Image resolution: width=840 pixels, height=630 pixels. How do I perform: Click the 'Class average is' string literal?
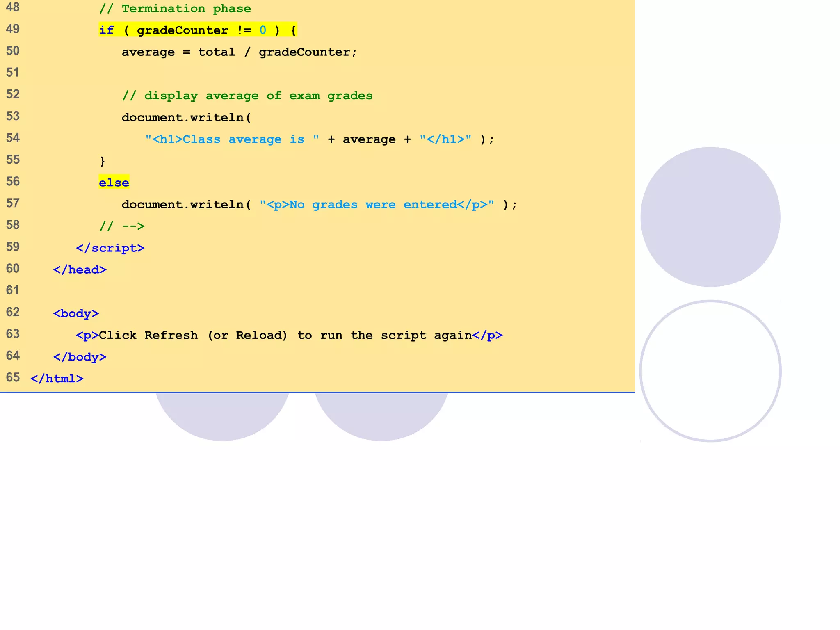click(x=232, y=139)
